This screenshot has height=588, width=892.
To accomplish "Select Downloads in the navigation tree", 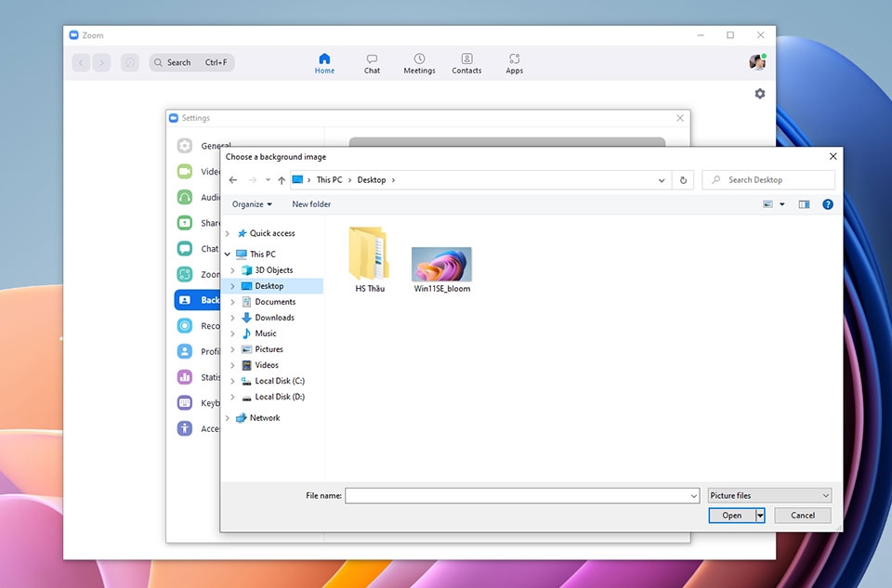I will coord(274,318).
